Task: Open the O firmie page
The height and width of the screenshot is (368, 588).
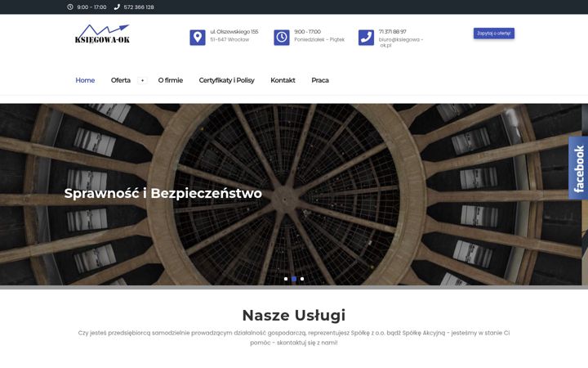Action: point(170,80)
